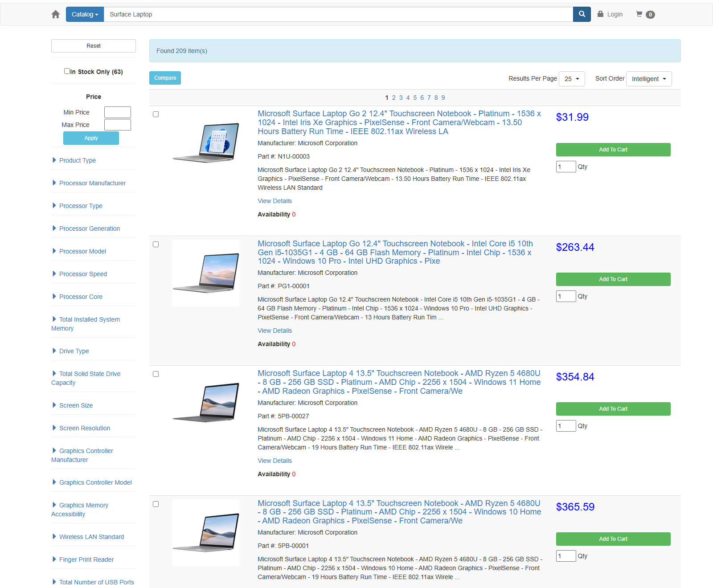Open Results Per Page dropdown
The height and width of the screenshot is (588, 713).
(x=572, y=79)
